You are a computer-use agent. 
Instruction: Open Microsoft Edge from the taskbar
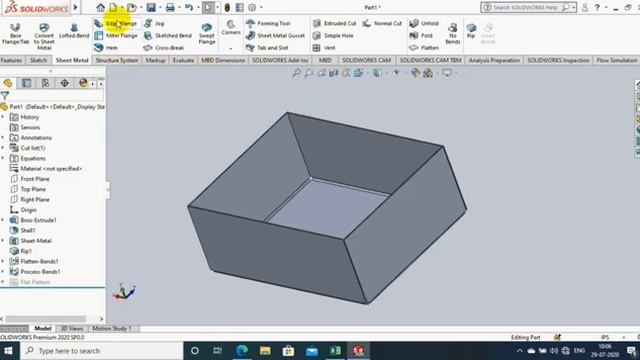(242, 351)
